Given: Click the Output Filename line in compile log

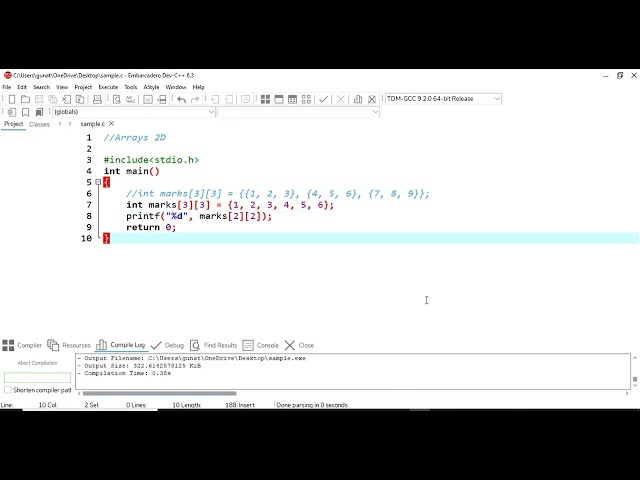Looking at the screenshot, I should (x=191, y=358).
